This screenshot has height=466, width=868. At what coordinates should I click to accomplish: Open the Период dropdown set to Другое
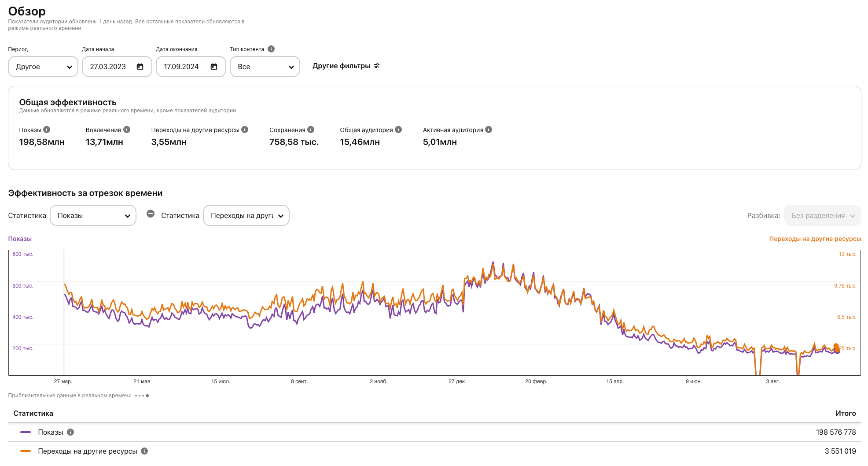(x=43, y=67)
